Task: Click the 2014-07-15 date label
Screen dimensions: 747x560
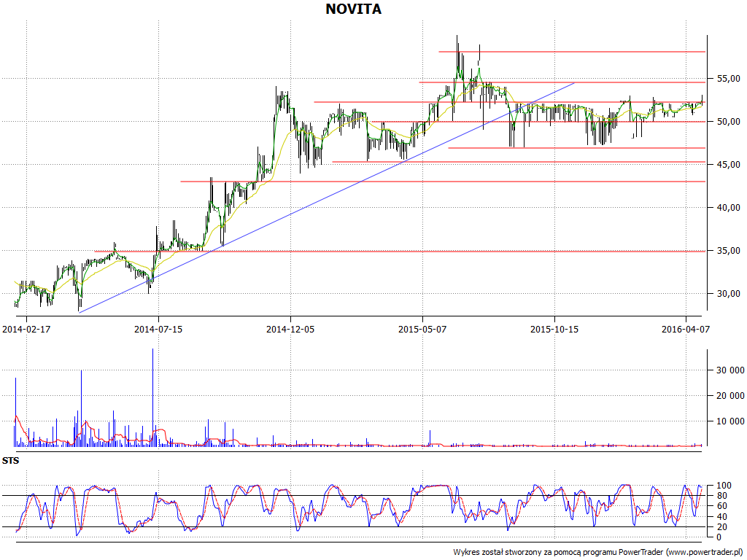Action: coord(158,329)
